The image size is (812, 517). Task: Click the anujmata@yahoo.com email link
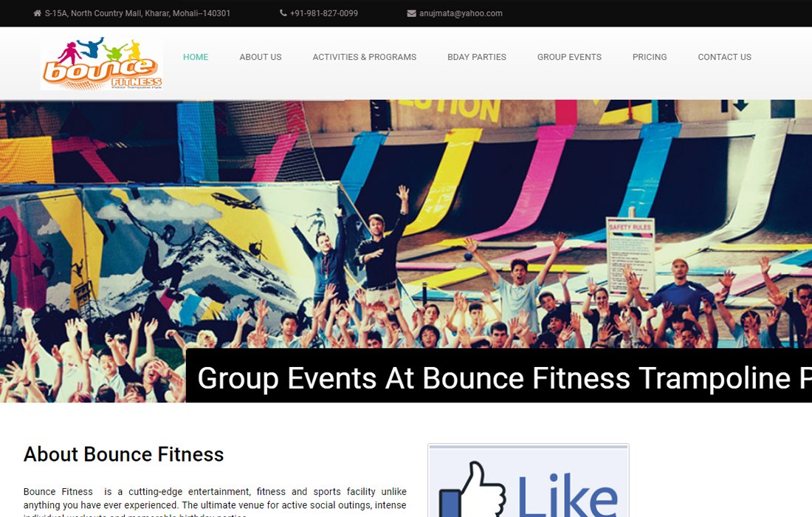tap(461, 13)
